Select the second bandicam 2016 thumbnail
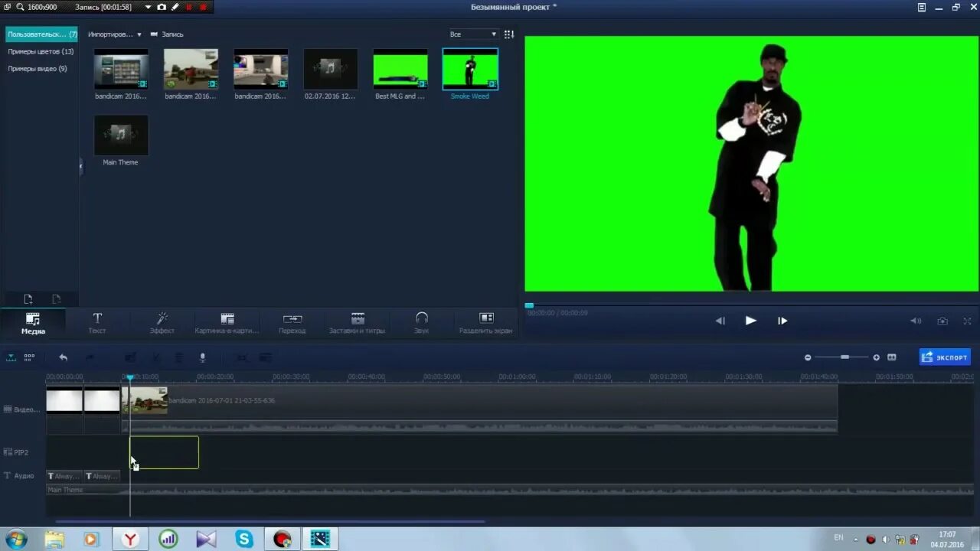The image size is (980, 551). (191, 70)
